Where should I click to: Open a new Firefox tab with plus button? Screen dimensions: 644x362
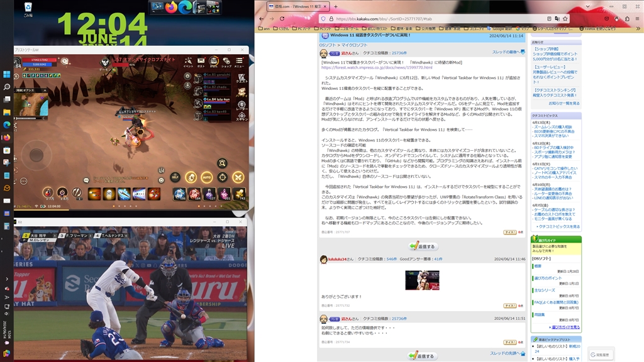click(x=336, y=6)
